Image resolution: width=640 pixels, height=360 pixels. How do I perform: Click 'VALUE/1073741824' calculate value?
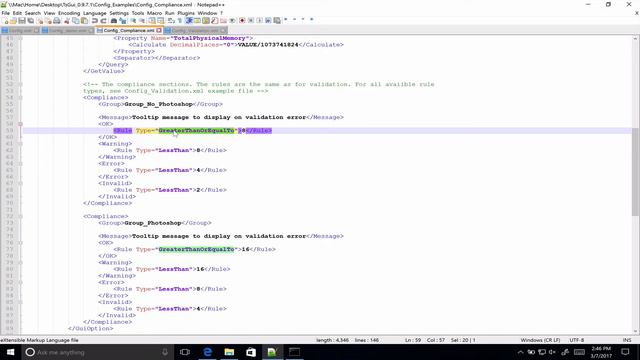click(x=268, y=44)
